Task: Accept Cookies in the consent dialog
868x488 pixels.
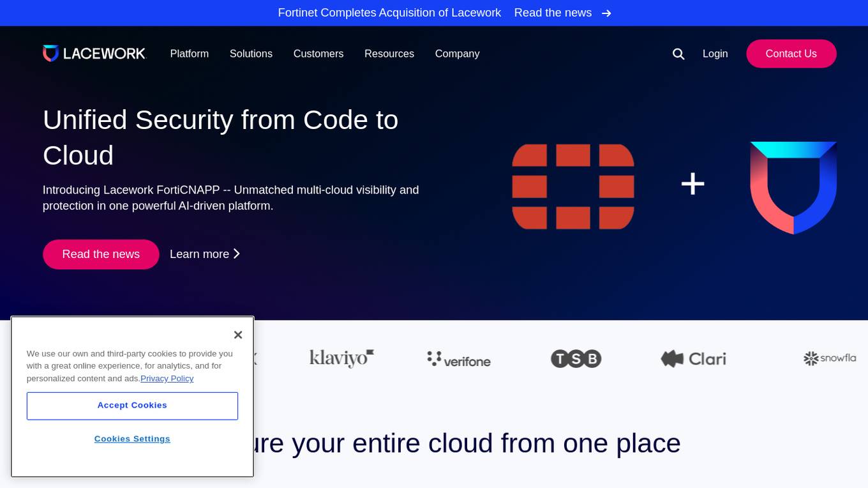Action: pyautogui.click(x=132, y=406)
